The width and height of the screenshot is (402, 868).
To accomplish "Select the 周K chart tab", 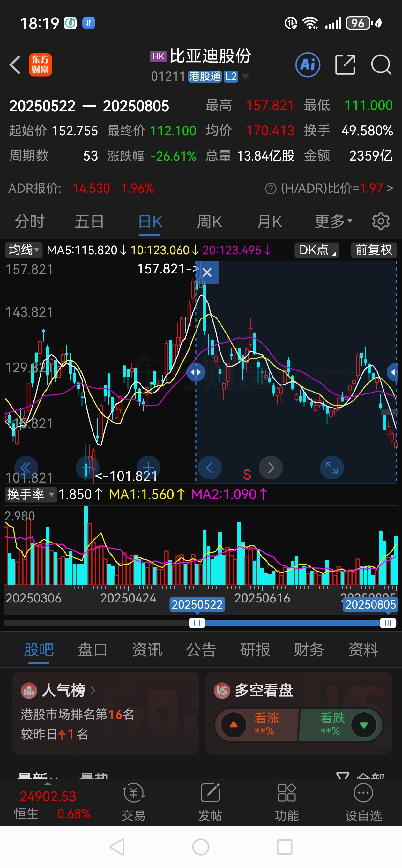I will click(x=209, y=221).
